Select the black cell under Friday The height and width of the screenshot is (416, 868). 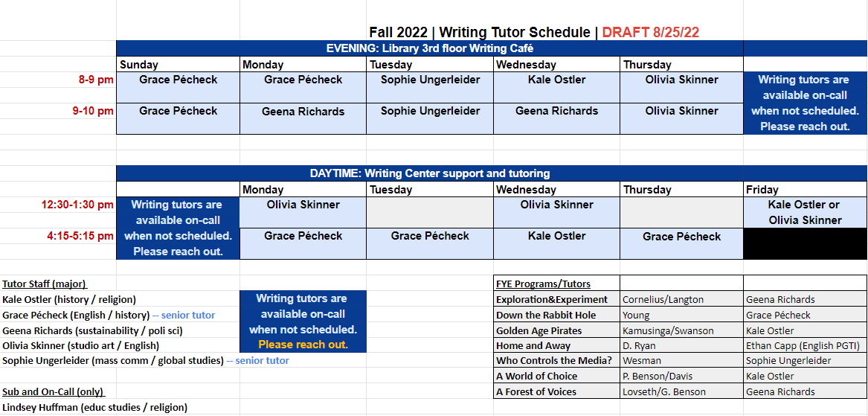click(x=805, y=243)
